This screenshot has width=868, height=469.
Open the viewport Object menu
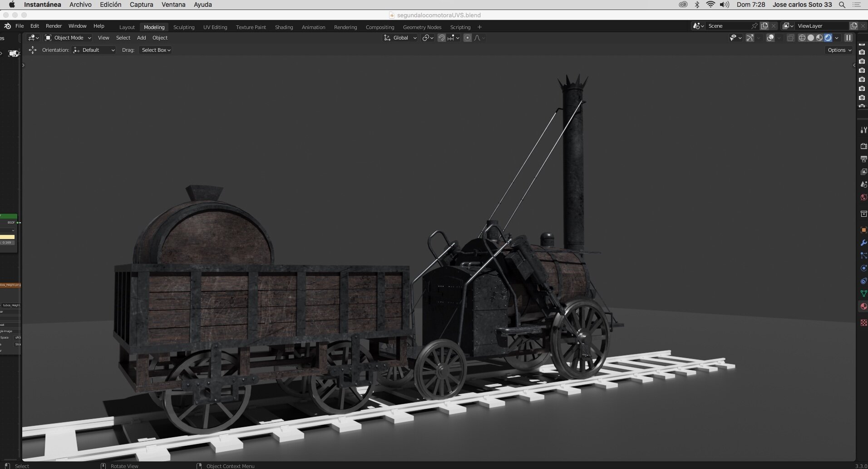[160, 38]
